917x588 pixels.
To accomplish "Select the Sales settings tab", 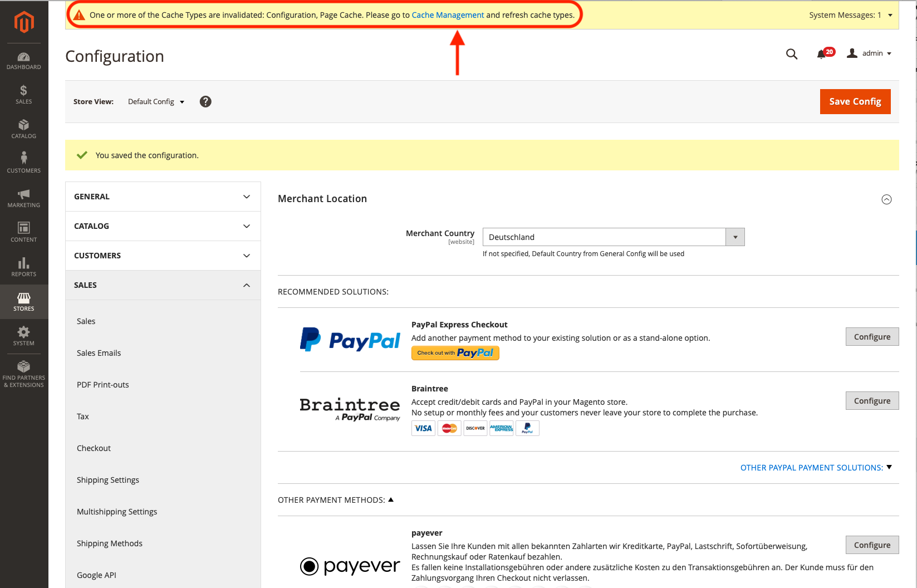I will [86, 321].
